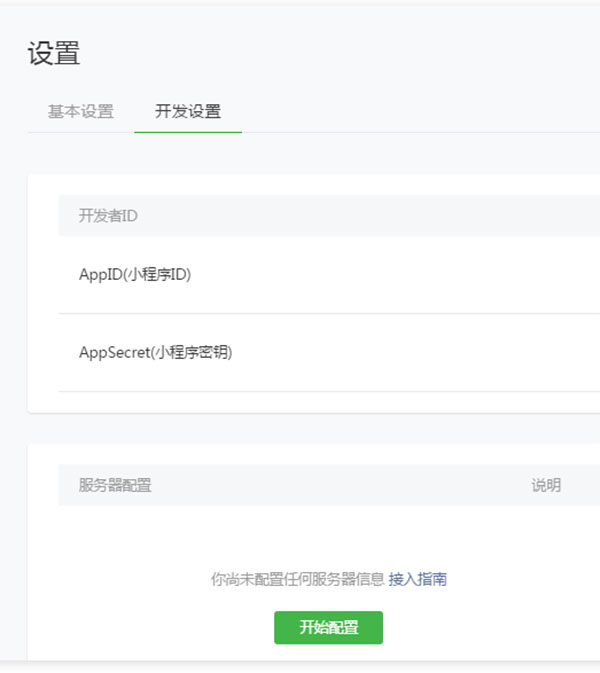Select the AppSecret(小程序密钥) row label
The width and height of the screenshot is (600, 673).
156,352
